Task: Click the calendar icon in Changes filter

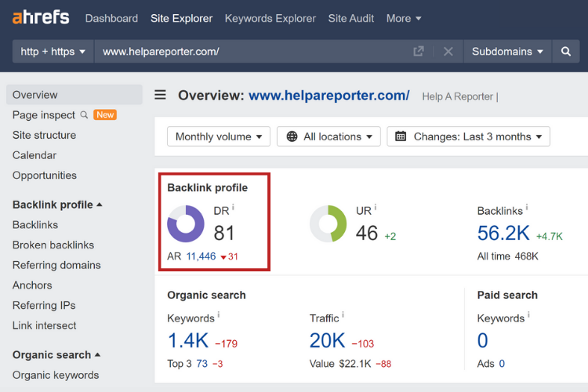Action: click(x=401, y=136)
